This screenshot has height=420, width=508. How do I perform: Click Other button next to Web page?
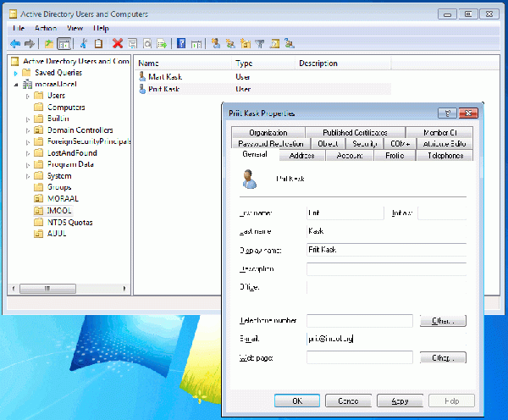point(443,358)
